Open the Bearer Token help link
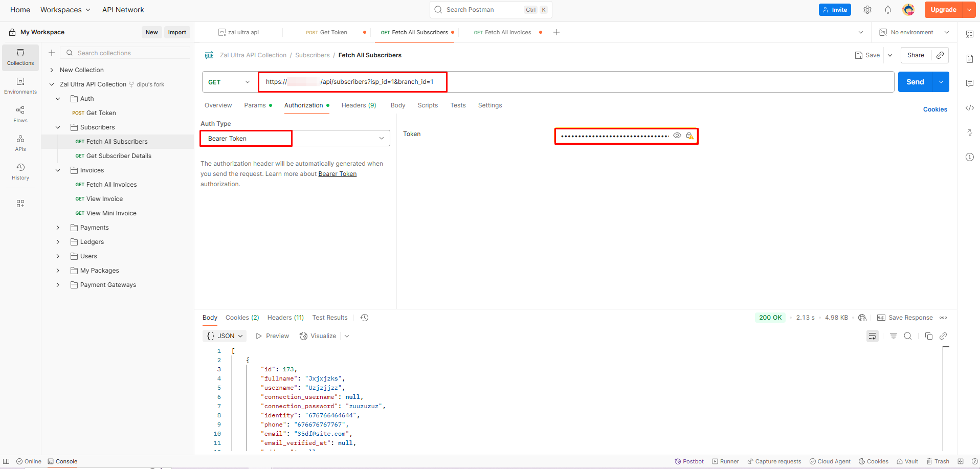 coord(338,174)
